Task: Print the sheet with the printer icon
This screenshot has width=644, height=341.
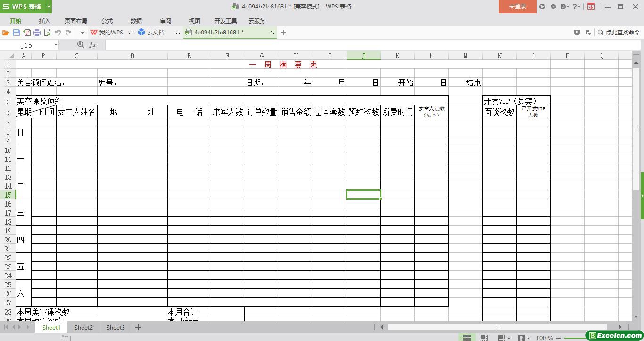Action: (37, 33)
